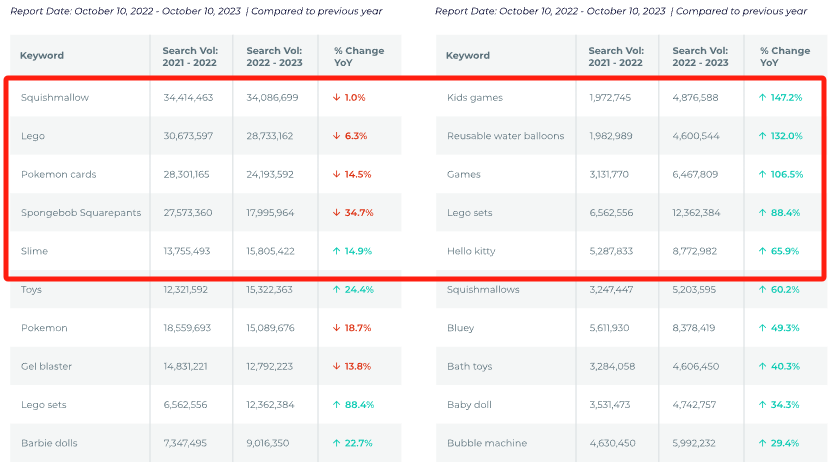Image resolution: width=828 pixels, height=474 pixels.
Task: Click the value 30,673,597 in Lego row
Action: [x=189, y=136]
